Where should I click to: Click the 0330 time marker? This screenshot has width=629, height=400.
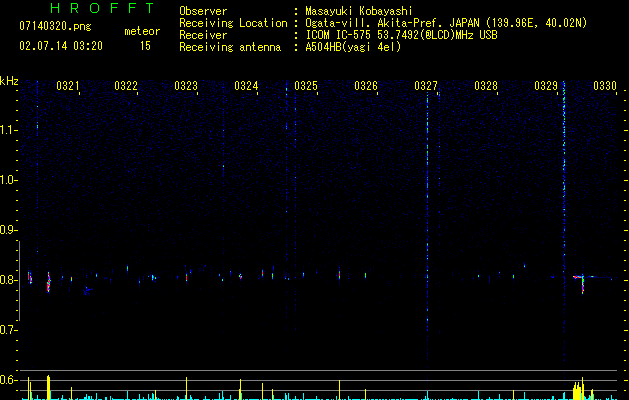click(605, 85)
